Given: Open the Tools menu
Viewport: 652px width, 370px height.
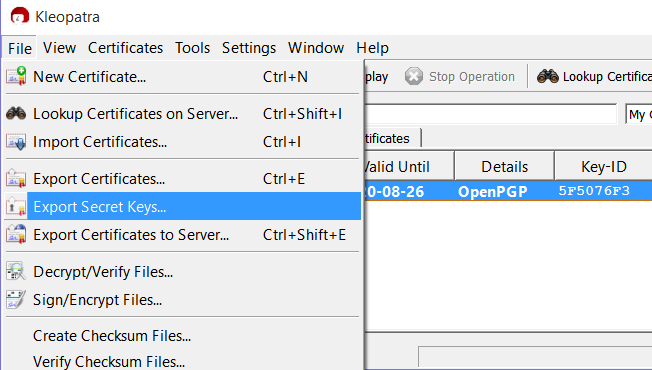Looking at the screenshot, I should coord(193,48).
